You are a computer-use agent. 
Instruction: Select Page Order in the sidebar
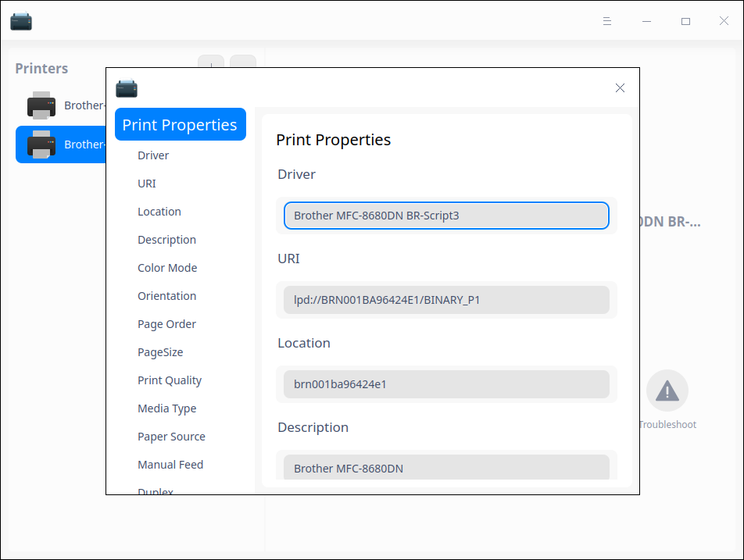click(x=166, y=324)
